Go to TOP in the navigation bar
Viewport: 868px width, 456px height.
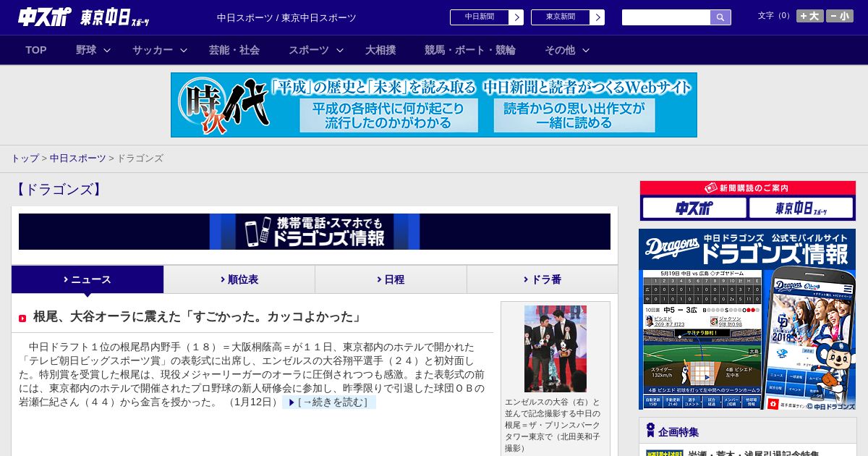[x=36, y=50]
